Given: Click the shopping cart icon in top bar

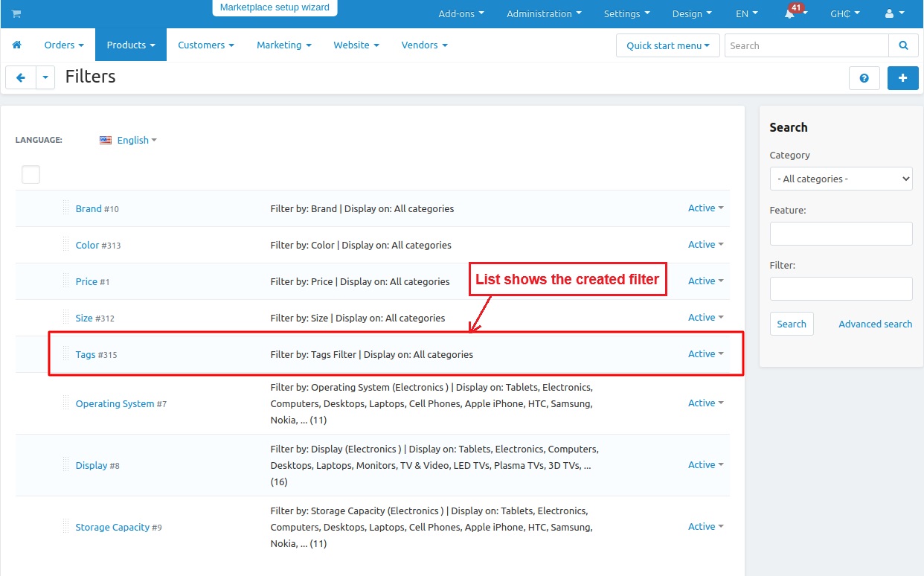Looking at the screenshot, I should (16, 14).
